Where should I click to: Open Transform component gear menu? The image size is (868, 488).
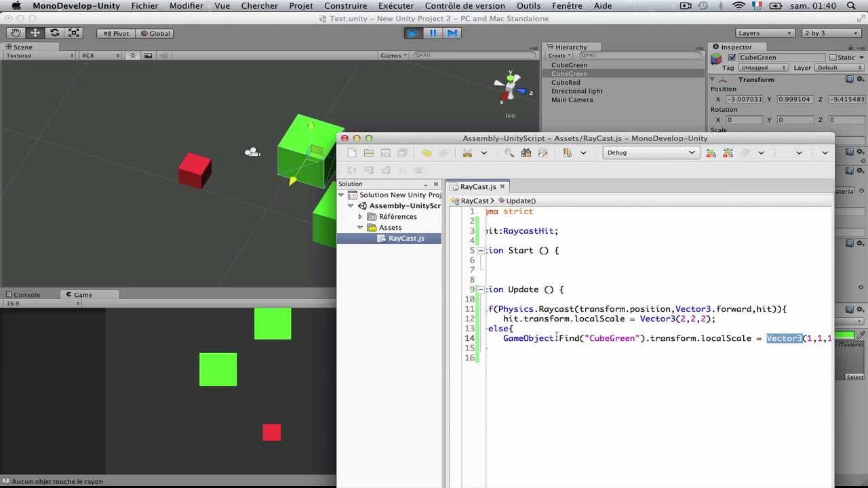pos(860,79)
